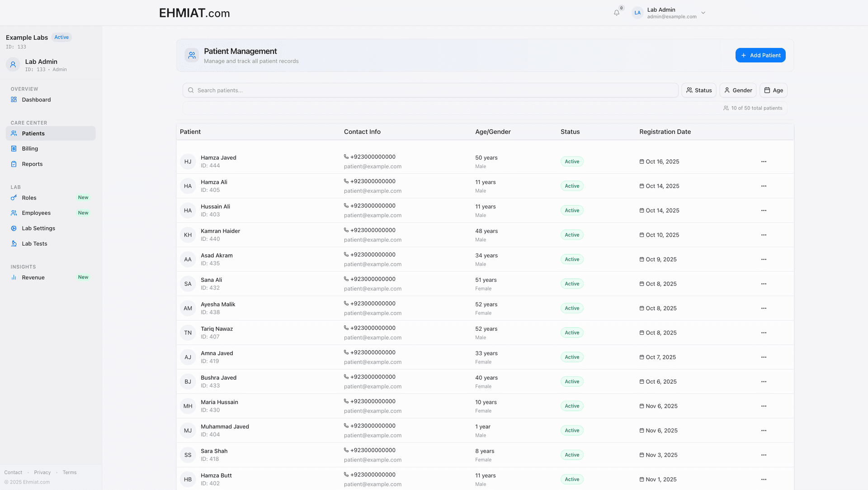The image size is (868, 490).
Task: Open the Age filter dropdown
Action: pos(774,90)
